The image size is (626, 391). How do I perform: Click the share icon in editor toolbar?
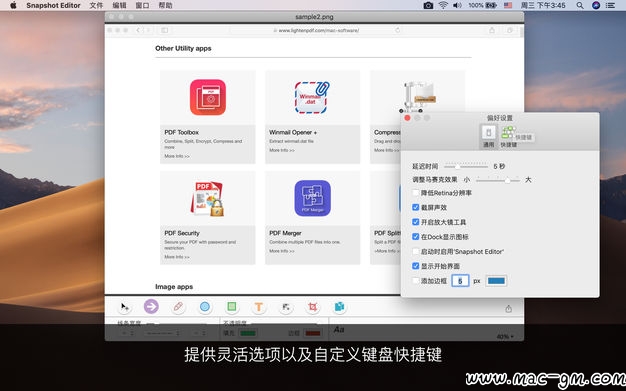click(509, 309)
